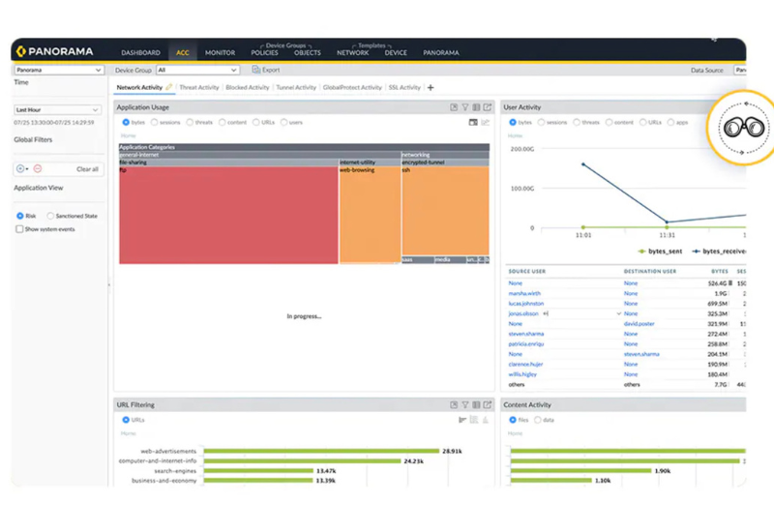Select sessions radio in Application Usage

[x=154, y=123]
